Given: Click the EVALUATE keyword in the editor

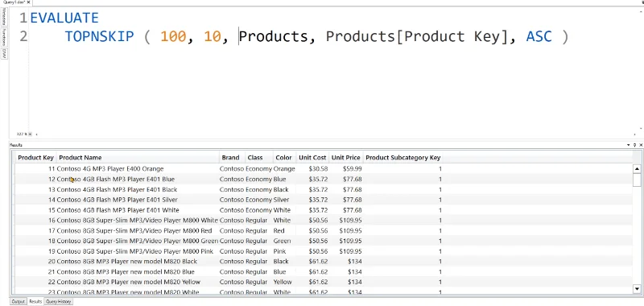Looking at the screenshot, I should (x=64, y=18).
